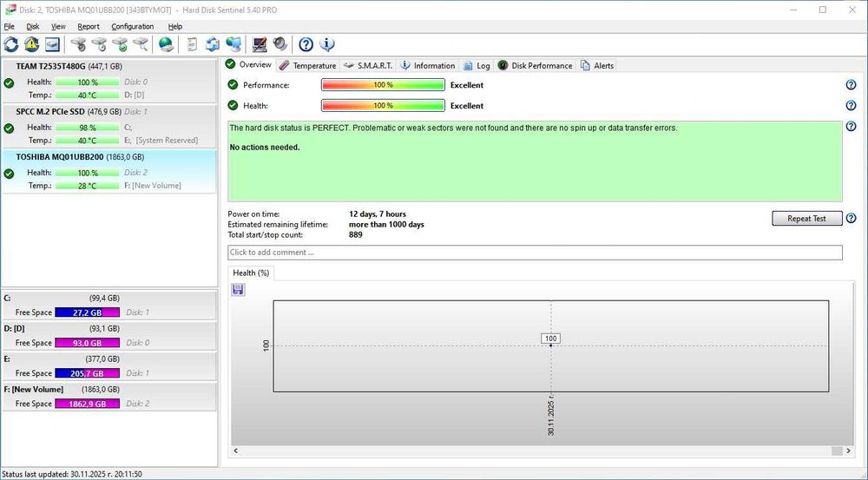Click the disk icon with clock

[x=99, y=44]
